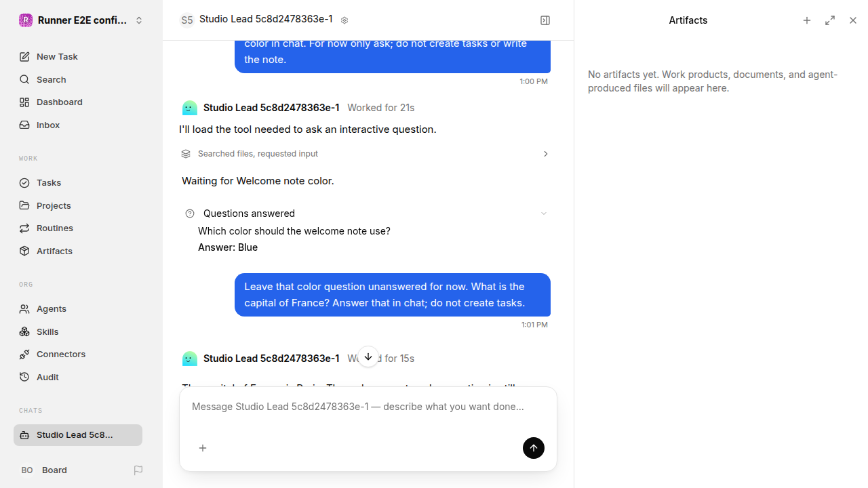This screenshot has height=488, width=868.
Task: Click the 'Waiting for Welcome note color.' text
Action: (258, 181)
